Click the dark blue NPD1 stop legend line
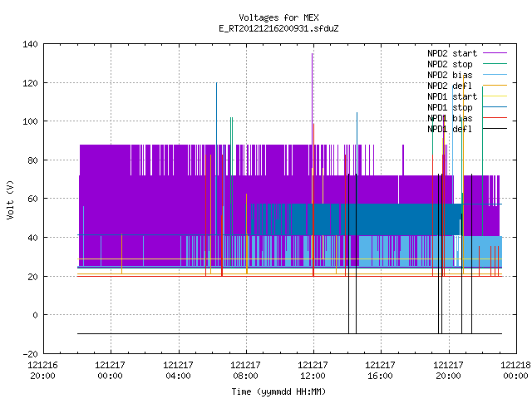This screenshot has width=532, height=399. (495, 107)
